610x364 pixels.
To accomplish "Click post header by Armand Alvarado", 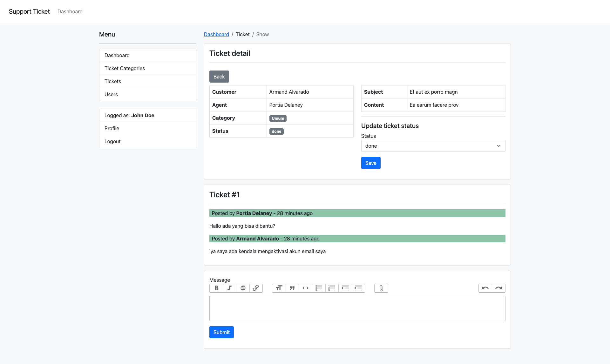I will 357,239.
